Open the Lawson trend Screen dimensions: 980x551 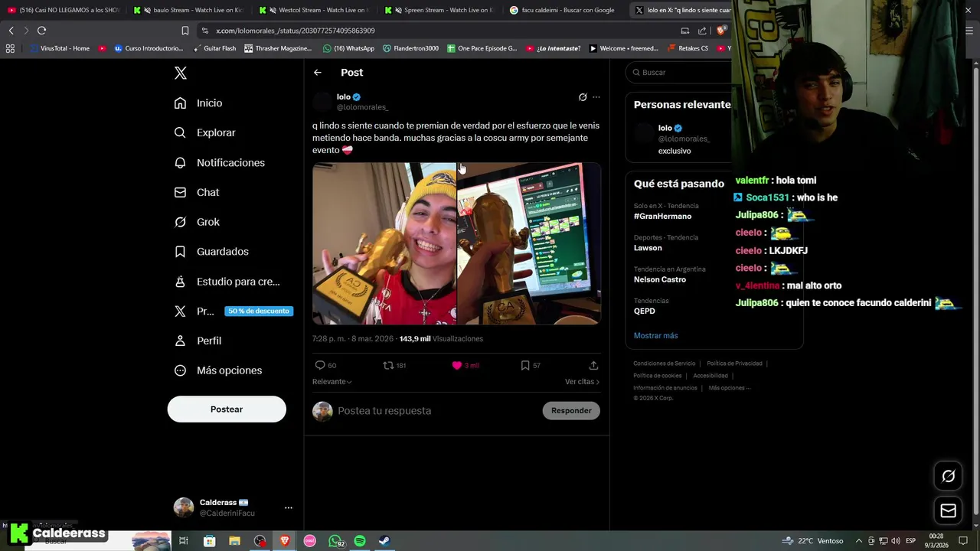[648, 248]
